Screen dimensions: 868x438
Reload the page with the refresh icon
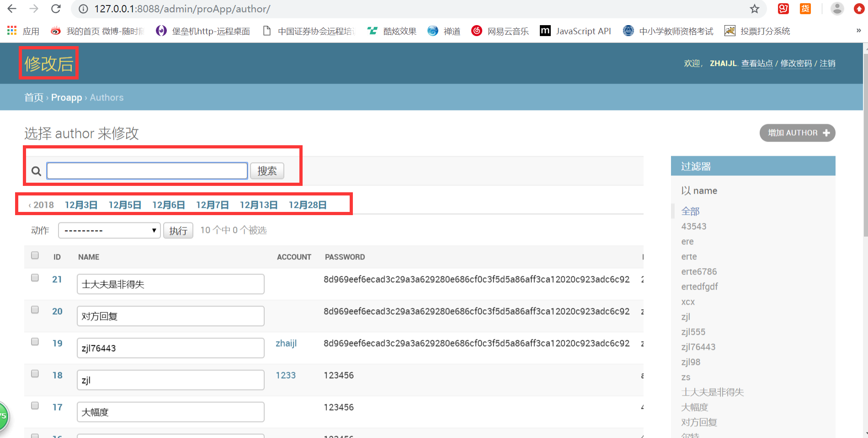(56, 9)
